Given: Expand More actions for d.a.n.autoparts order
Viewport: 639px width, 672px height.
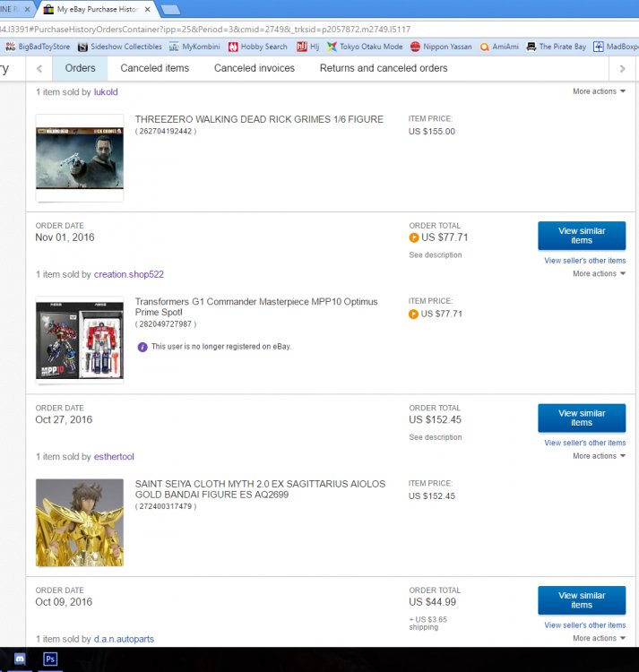Looking at the screenshot, I should (600, 638).
